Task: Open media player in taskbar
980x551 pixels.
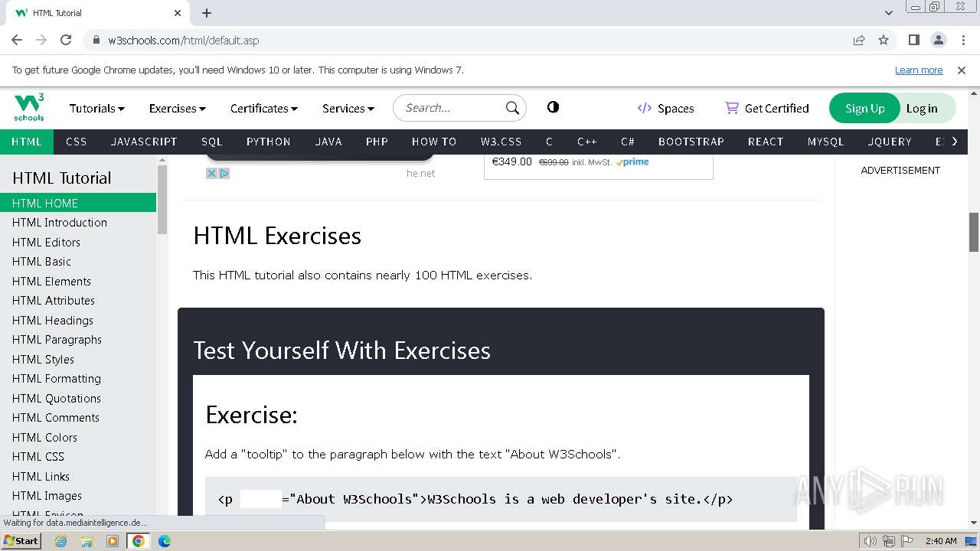Action: [113, 540]
